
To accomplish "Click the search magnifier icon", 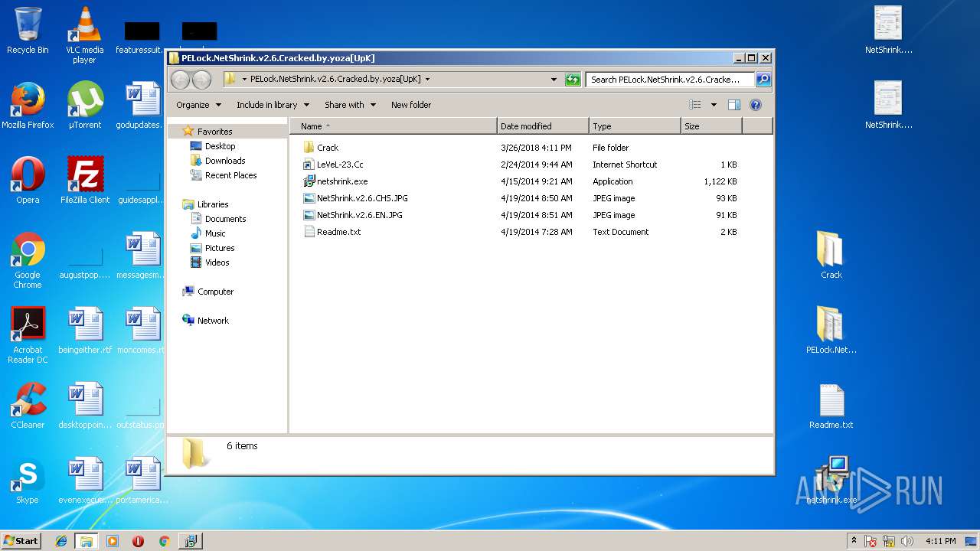I will click(763, 79).
